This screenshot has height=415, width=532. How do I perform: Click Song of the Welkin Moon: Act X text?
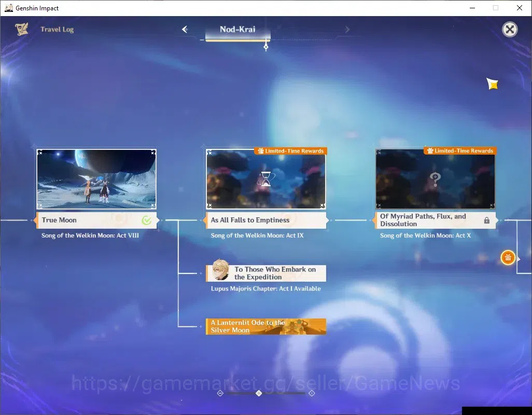(426, 236)
